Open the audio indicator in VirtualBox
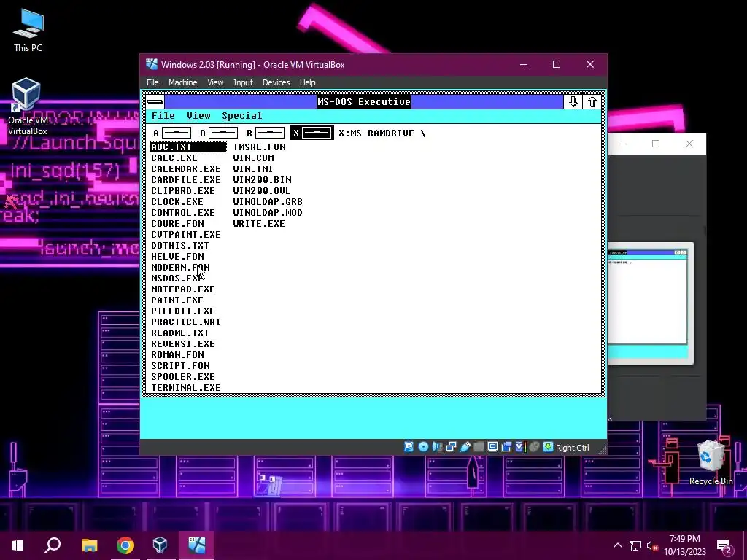This screenshot has height=560, width=747. pos(437,447)
